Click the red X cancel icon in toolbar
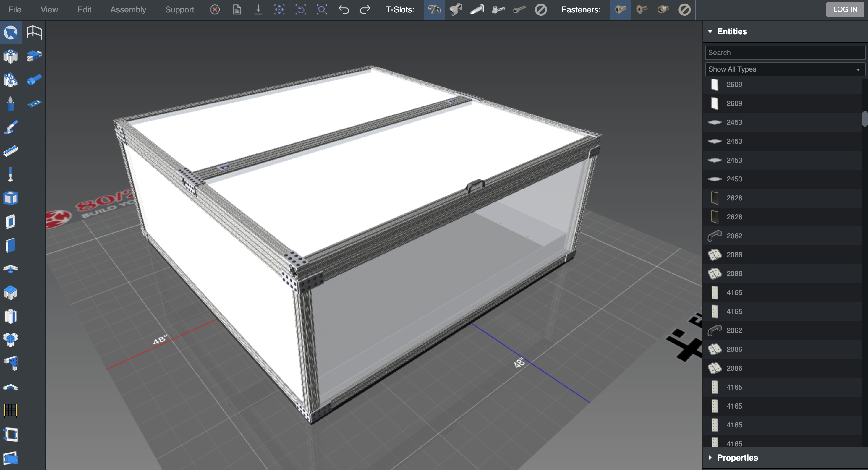Image resolution: width=868 pixels, height=470 pixels. tap(215, 9)
